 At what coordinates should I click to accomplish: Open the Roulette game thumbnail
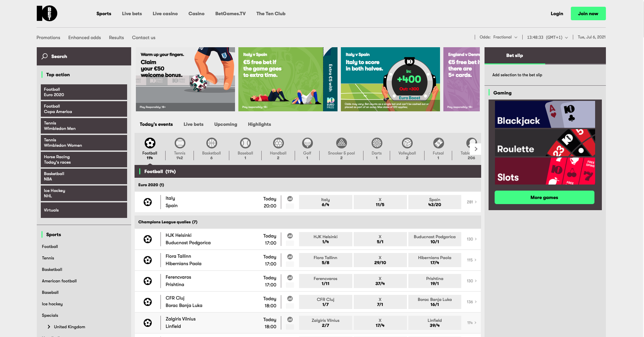click(545, 143)
